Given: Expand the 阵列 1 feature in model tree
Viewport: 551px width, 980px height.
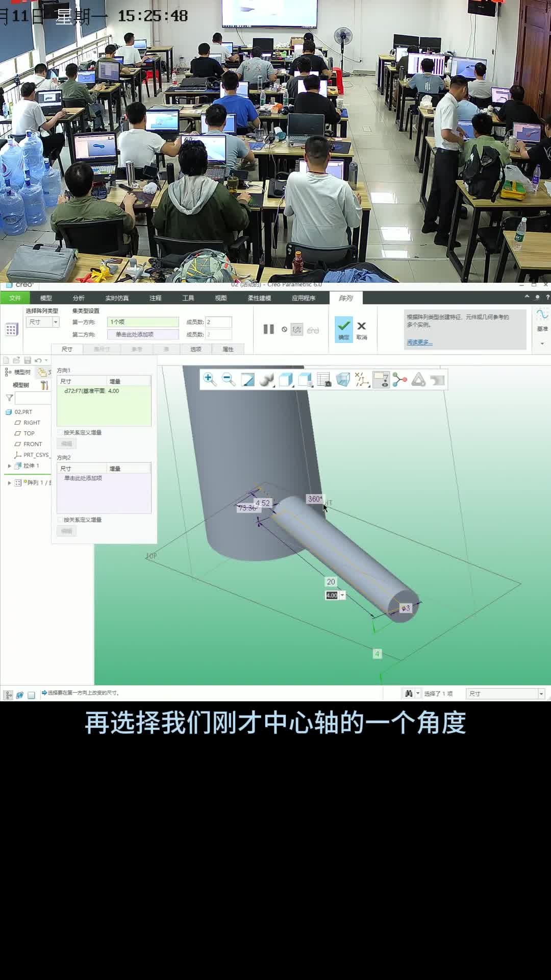Looking at the screenshot, I should [x=9, y=482].
